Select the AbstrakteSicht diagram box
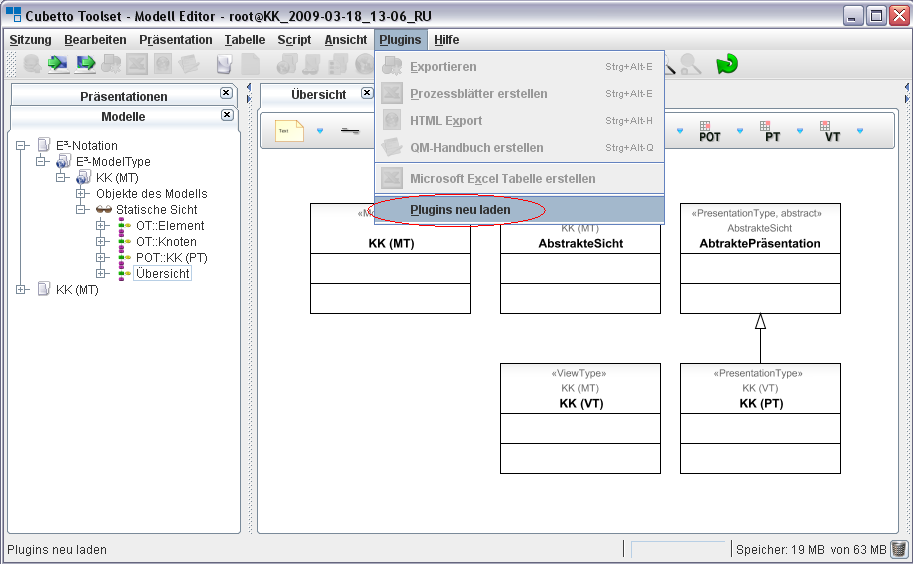This screenshot has height=564, width=913. pyautogui.click(x=580, y=258)
